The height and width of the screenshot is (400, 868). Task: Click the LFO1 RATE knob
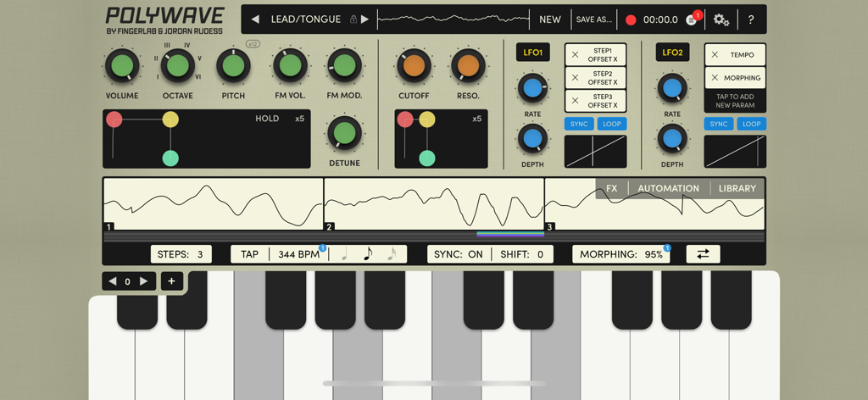(532, 88)
